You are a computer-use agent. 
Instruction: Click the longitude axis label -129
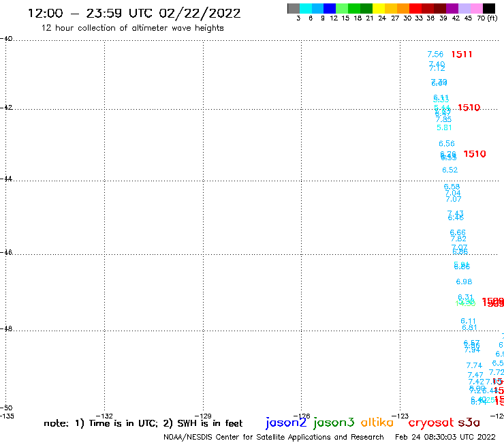[203, 416]
